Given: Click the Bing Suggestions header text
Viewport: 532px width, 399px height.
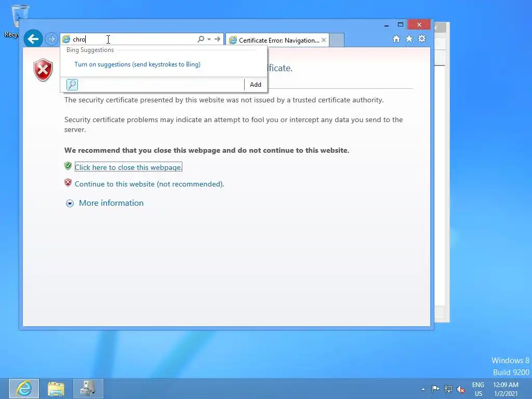Looking at the screenshot, I should (x=90, y=50).
